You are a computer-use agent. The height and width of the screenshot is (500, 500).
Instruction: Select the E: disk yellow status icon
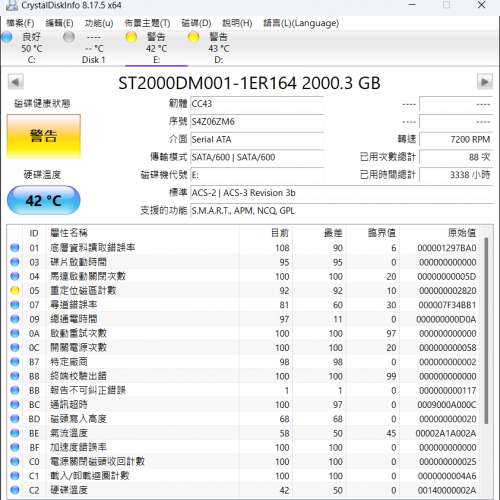coord(131,37)
